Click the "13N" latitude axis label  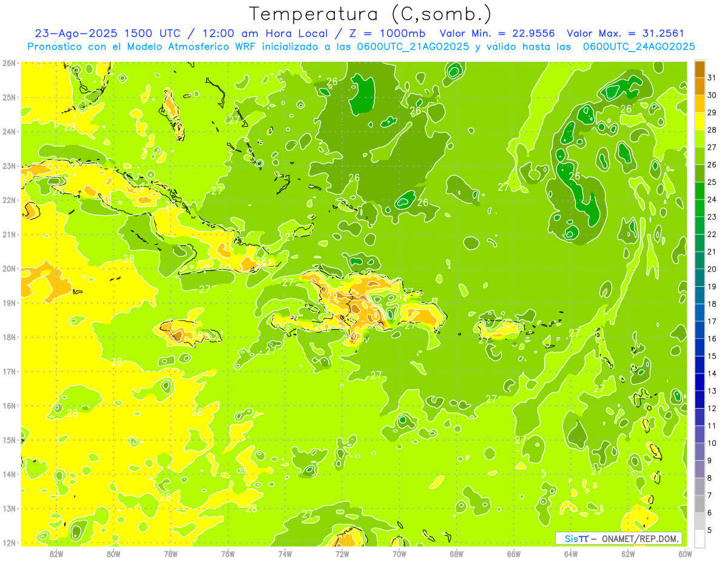pos(8,509)
